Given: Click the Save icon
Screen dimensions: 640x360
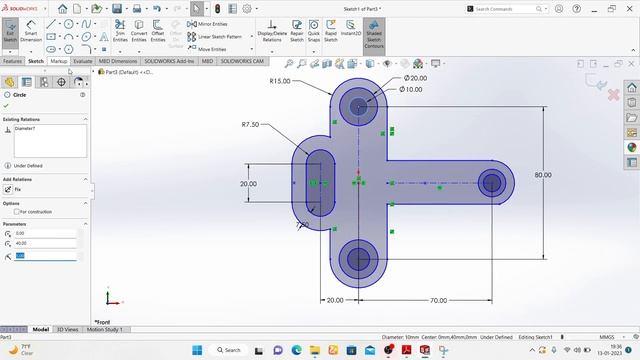Looking at the screenshot, I should pos(117,9).
